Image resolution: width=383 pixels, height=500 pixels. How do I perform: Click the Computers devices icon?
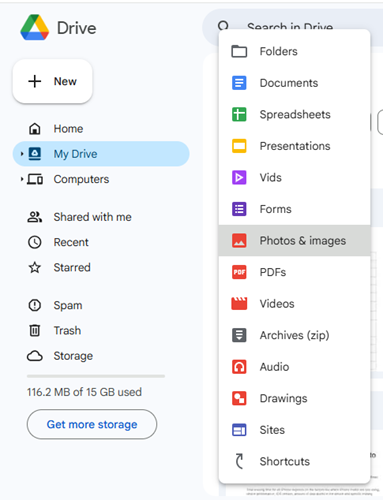pyautogui.click(x=35, y=179)
